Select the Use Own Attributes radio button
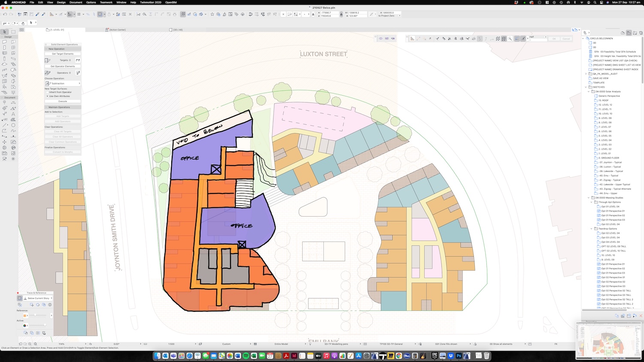 (x=48, y=96)
